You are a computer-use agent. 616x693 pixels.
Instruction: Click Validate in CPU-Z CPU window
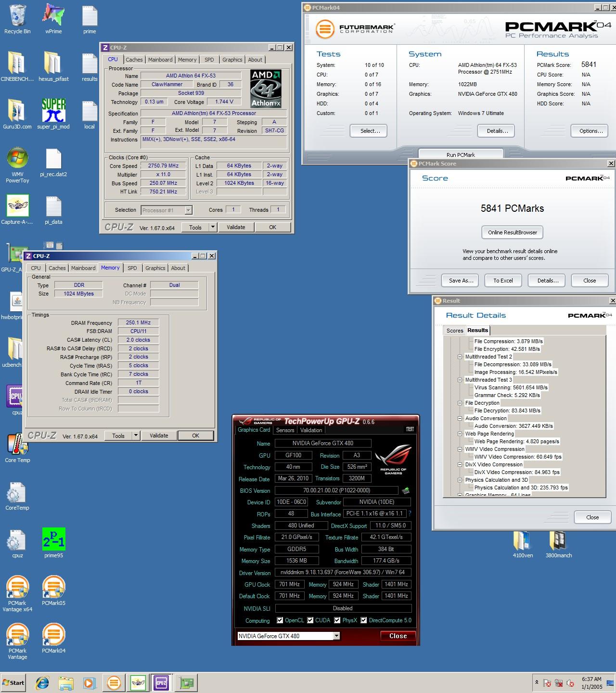(x=236, y=227)
